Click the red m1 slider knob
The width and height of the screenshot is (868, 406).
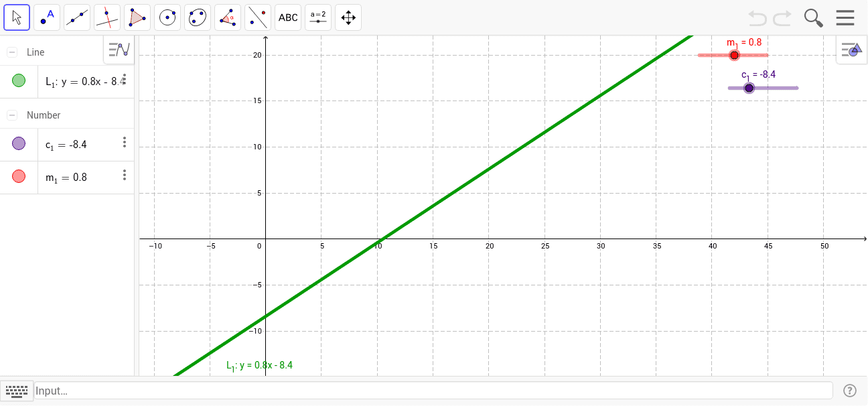(734, 55)
